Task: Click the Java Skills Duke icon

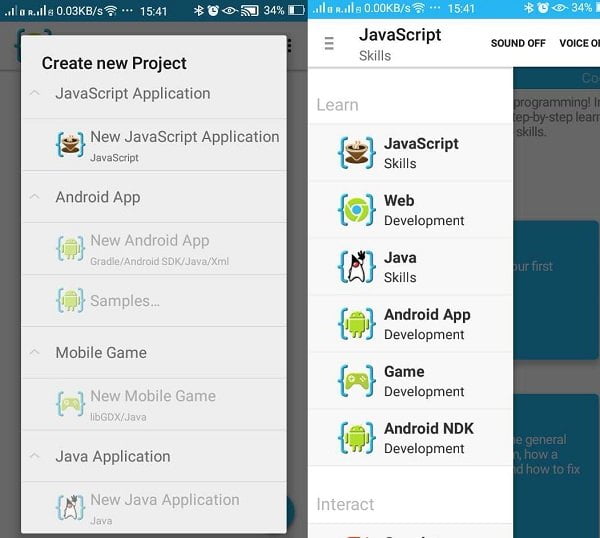Action: click(356, 267)
